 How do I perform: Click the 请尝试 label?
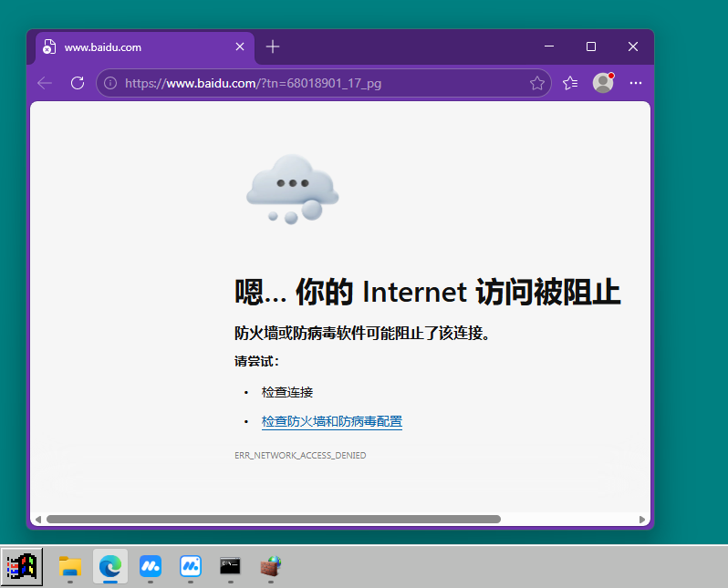(256, 362)
